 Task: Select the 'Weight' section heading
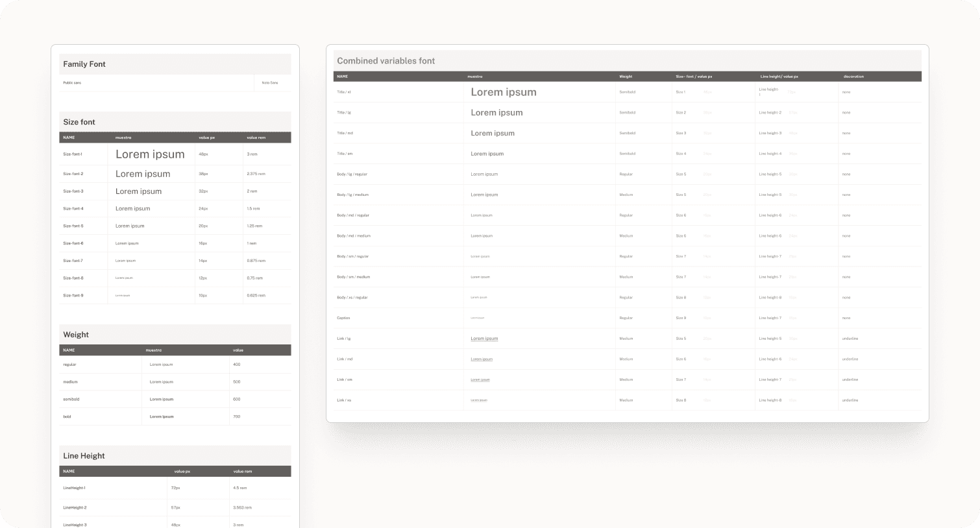[x=76, y=335]
